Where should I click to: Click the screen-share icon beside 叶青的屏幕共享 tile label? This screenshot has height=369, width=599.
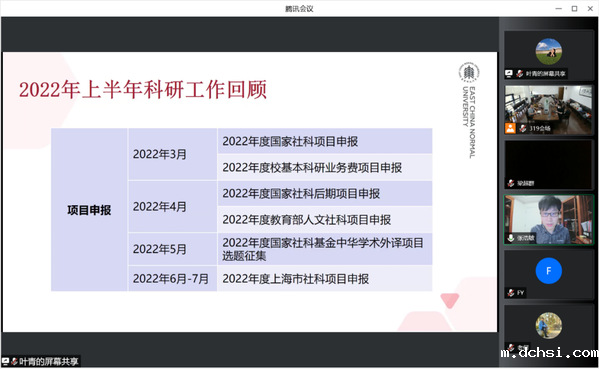[x=509, y=73]
